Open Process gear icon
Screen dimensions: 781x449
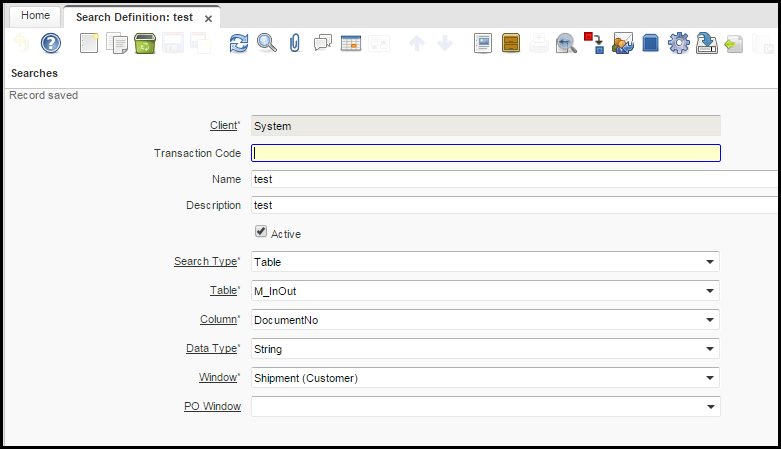678,43
